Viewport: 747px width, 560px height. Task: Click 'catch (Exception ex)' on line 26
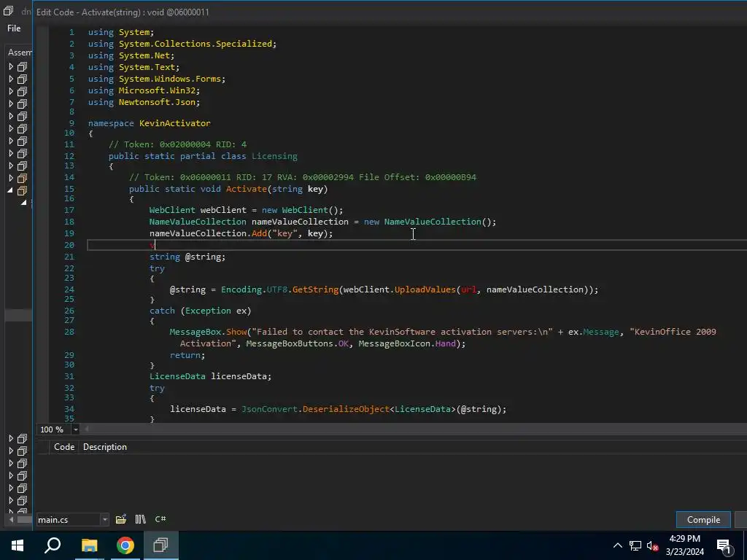click(200, 311)
